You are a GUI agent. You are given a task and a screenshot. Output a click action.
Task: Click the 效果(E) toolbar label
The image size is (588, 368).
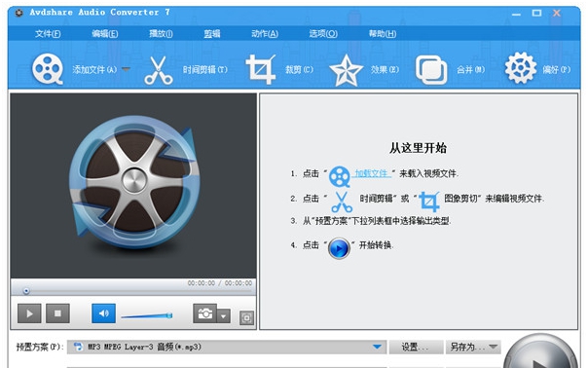[385, 69]
